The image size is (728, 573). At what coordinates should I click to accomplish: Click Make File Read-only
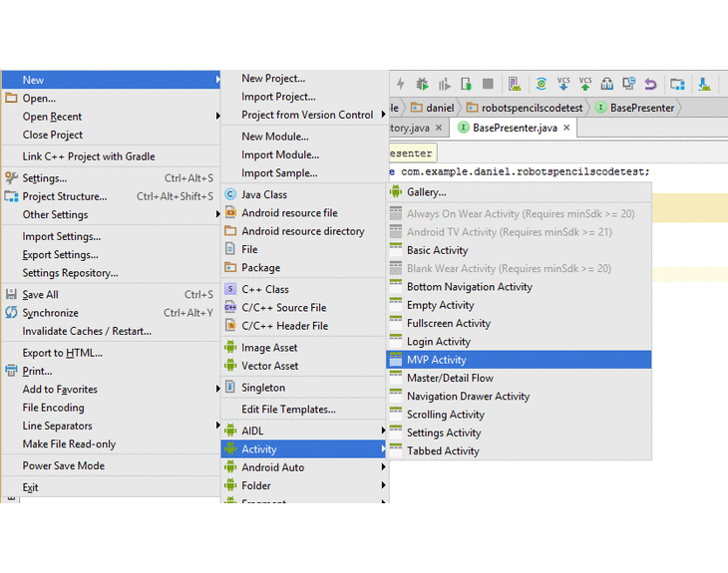[69, 443]
